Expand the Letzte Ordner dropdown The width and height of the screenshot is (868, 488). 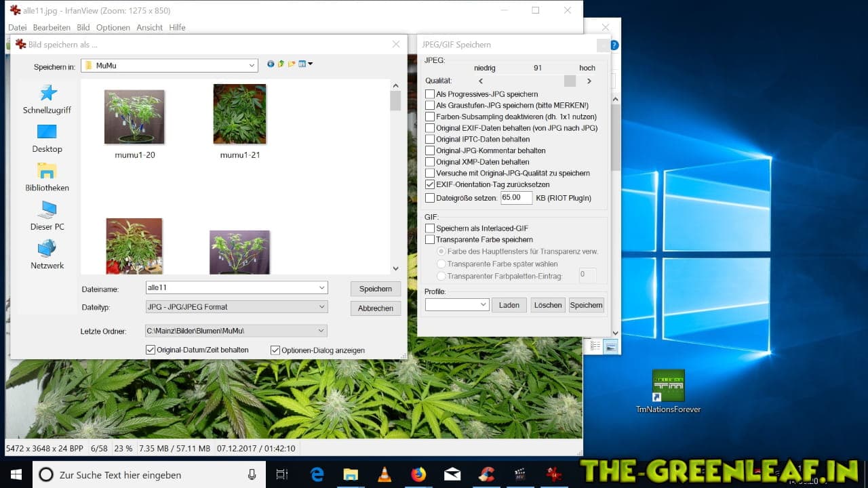[x=321, y=331]
